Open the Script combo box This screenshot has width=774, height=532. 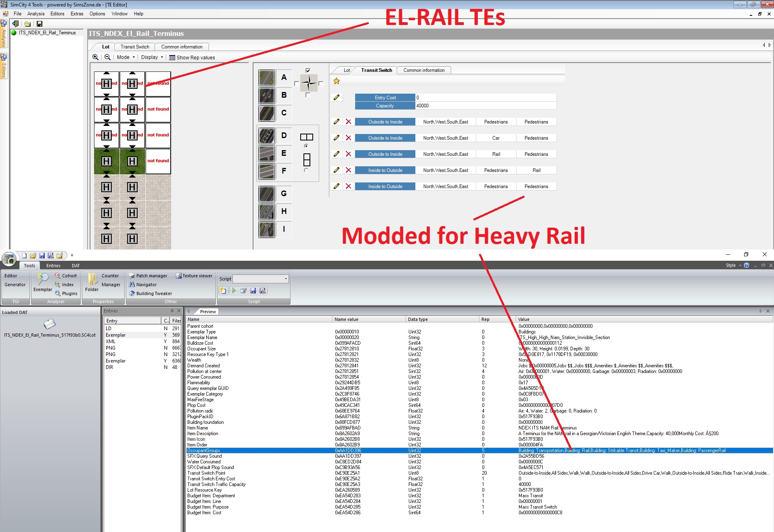pyautogui.click(x=261, y=279)
